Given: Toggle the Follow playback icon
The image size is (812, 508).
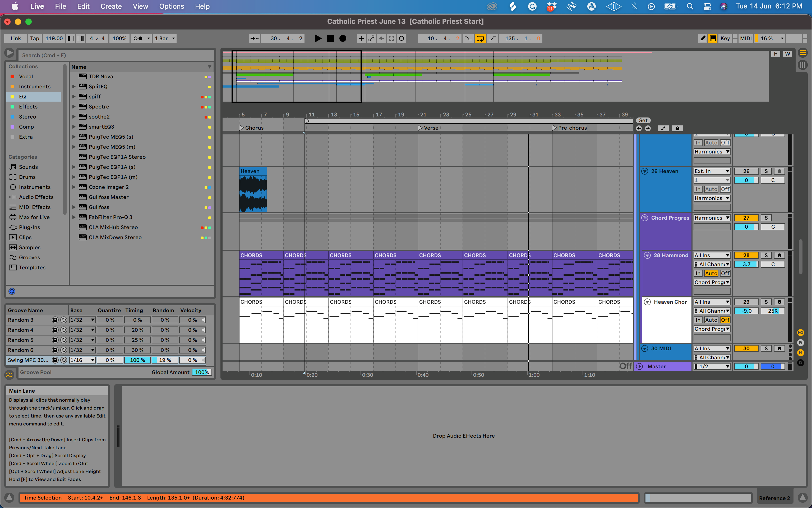Looking at the screenshot, I should 255,38.
